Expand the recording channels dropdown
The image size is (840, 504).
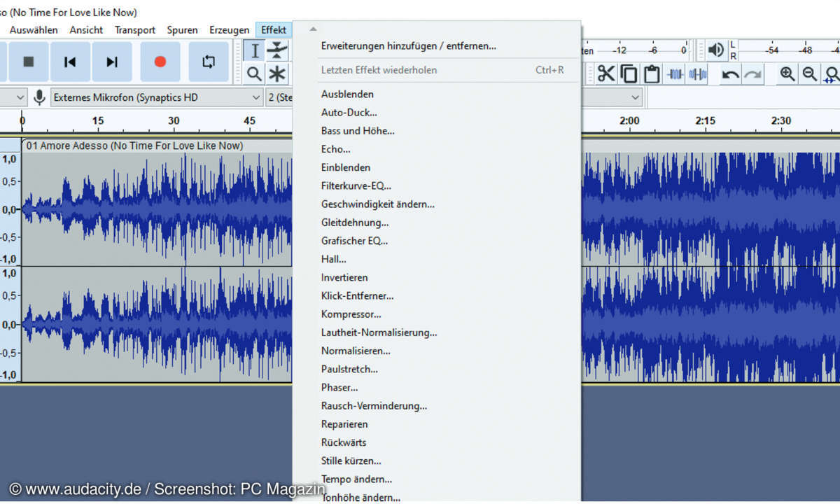(280, 97)
